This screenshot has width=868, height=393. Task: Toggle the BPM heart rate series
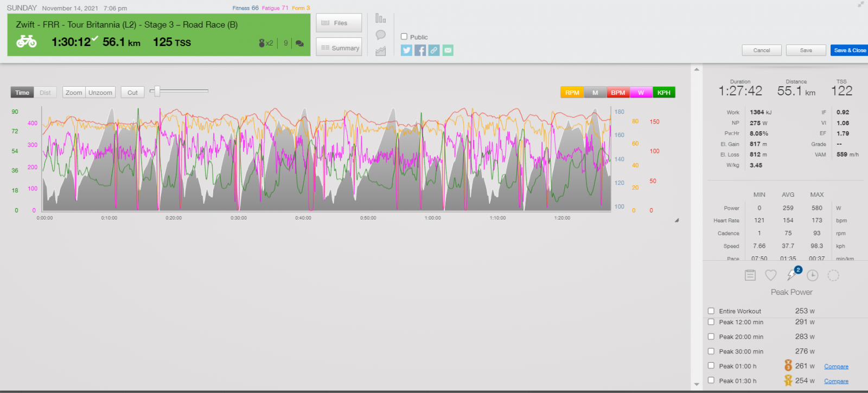(618, 93)
